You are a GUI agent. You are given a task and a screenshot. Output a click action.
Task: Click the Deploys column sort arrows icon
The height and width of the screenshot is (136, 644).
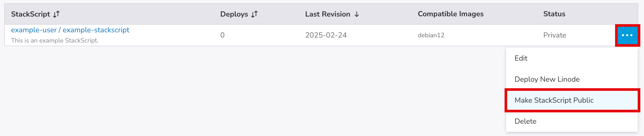254,14
